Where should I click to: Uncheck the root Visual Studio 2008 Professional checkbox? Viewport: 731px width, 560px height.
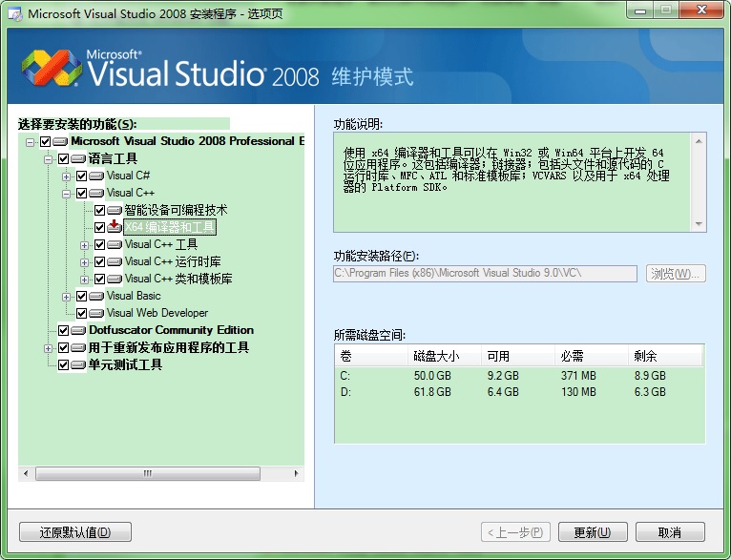(45, 141)
